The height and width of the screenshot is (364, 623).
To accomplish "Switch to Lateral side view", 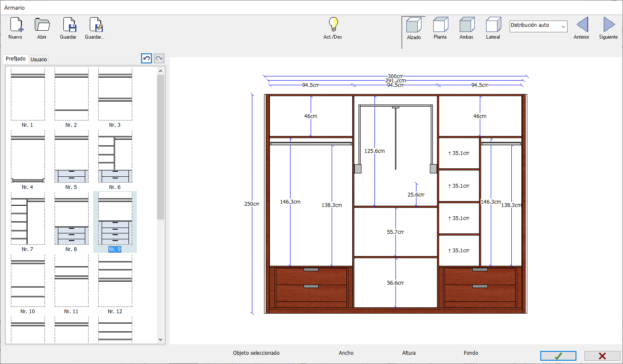I will click(493, 25).
